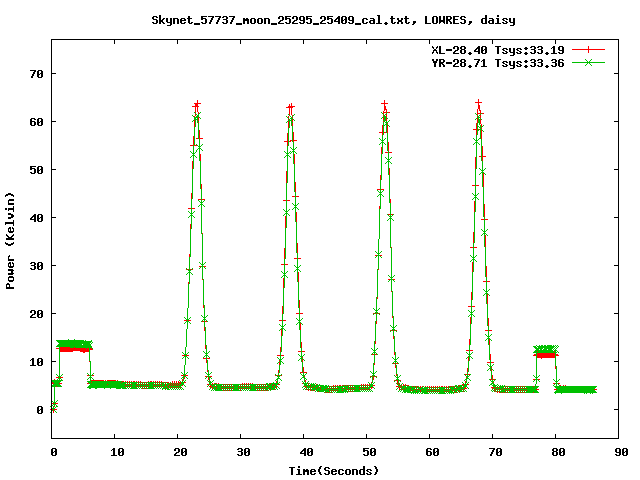
Task: Click the x-axis tick label 90
Action: [621, 452]
